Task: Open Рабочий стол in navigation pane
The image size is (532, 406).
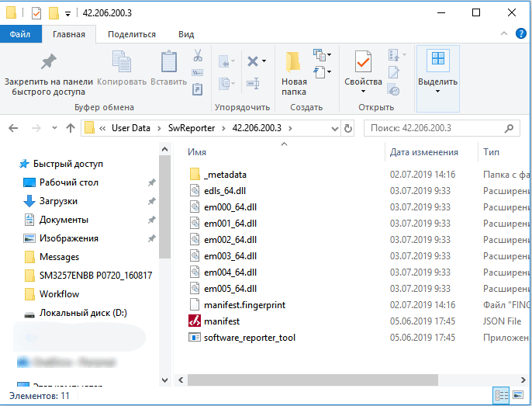Action: click(x=68, y=182)
